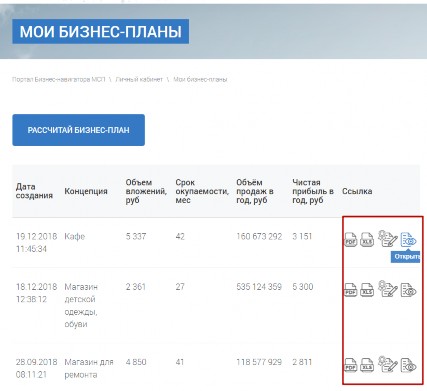Click the Дата создания column header
This screenshot has height=391, width=427.
point(34,191)
